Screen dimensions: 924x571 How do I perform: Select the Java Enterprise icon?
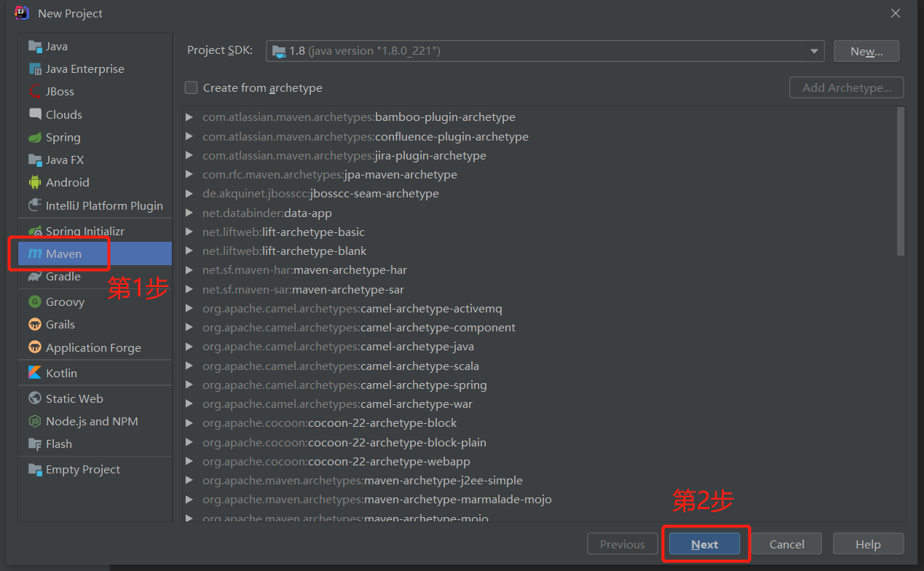point(35,69)
